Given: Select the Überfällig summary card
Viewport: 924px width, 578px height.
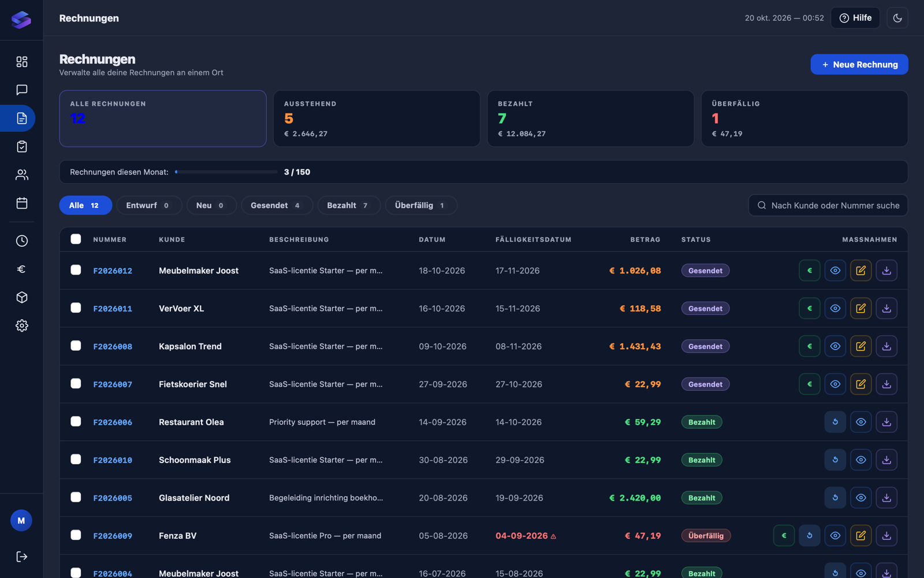Looking at the screenshot, I should pos(804,118).
